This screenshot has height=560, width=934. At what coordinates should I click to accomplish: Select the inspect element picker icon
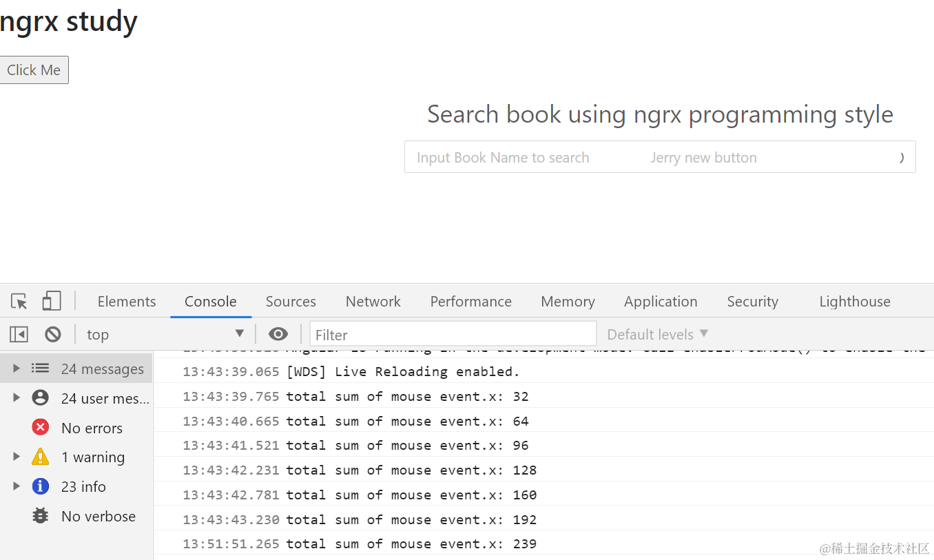(19, 301)
